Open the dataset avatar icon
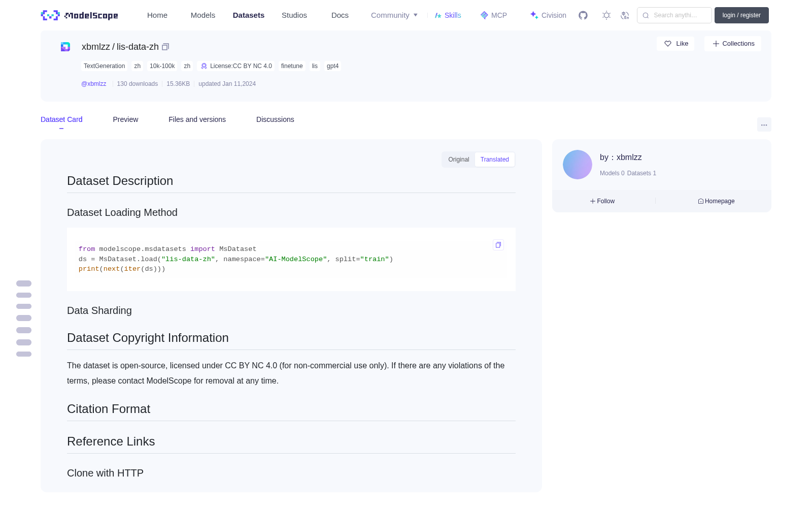 pos(65,47)
